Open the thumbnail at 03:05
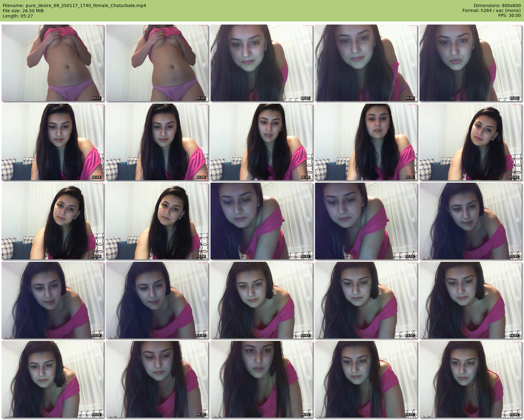 coord(471,221)
